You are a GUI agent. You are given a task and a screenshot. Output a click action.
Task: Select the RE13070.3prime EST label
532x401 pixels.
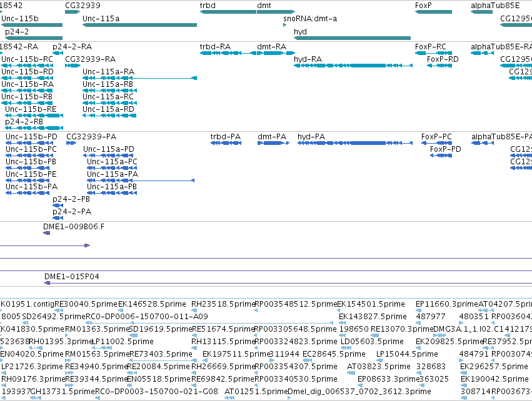point(402,329)
